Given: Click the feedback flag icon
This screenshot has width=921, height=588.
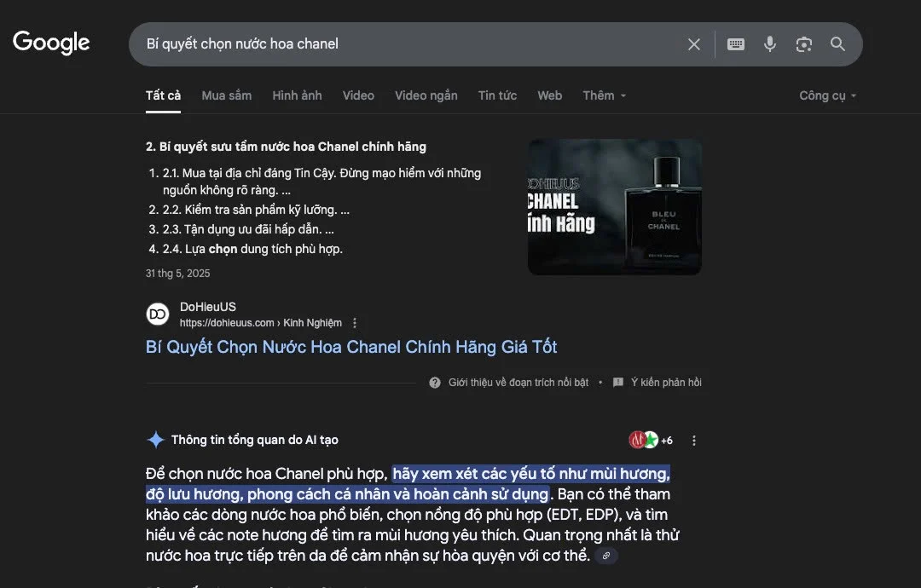Looking at the screenshot, I should pos(618,383).
